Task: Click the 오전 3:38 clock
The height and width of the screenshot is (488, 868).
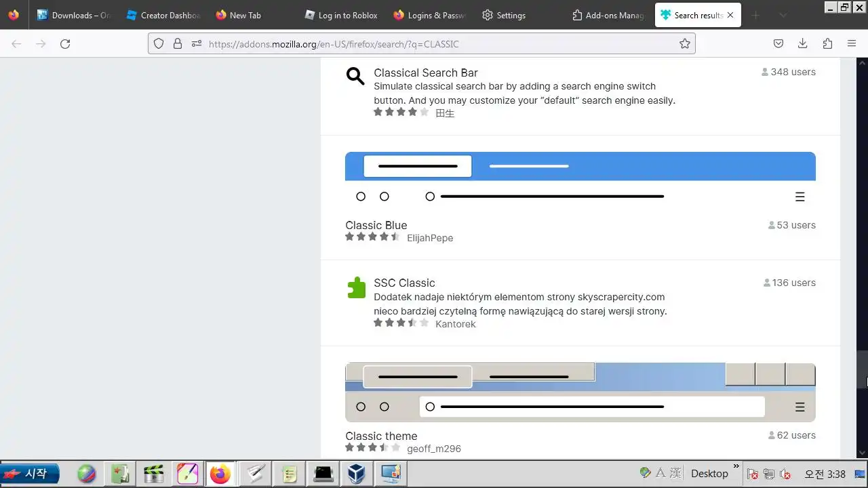Action: pos(825,474)
